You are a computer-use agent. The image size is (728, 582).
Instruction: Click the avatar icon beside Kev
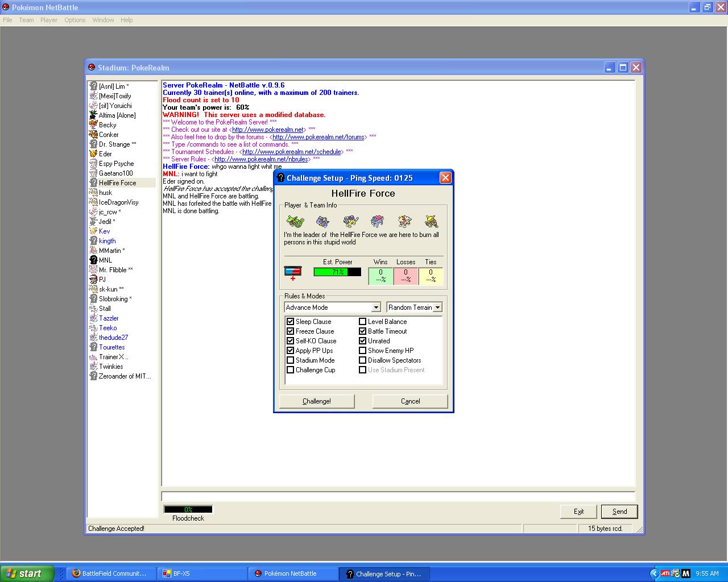93,231
